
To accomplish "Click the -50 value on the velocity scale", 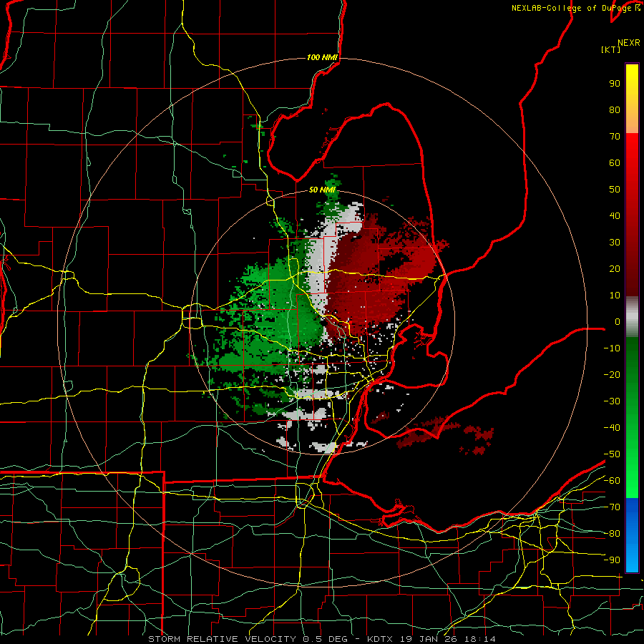I will (612, 454).
